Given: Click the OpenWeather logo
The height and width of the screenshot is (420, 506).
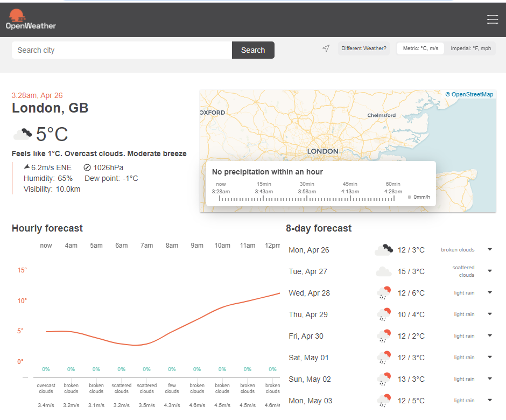Looking at the screenshot, I should coord(31,19).
